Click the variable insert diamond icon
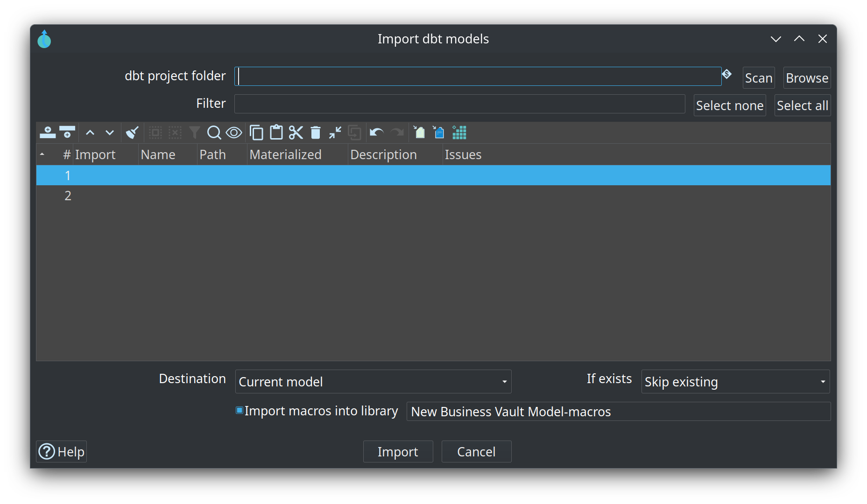Image resolution: width=867 pixels, height=504 pixels. (726, 74)
